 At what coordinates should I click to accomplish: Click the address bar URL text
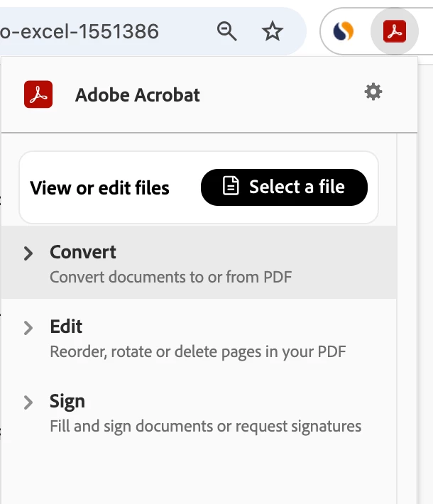pyautogui.click(x=79, y=31)
